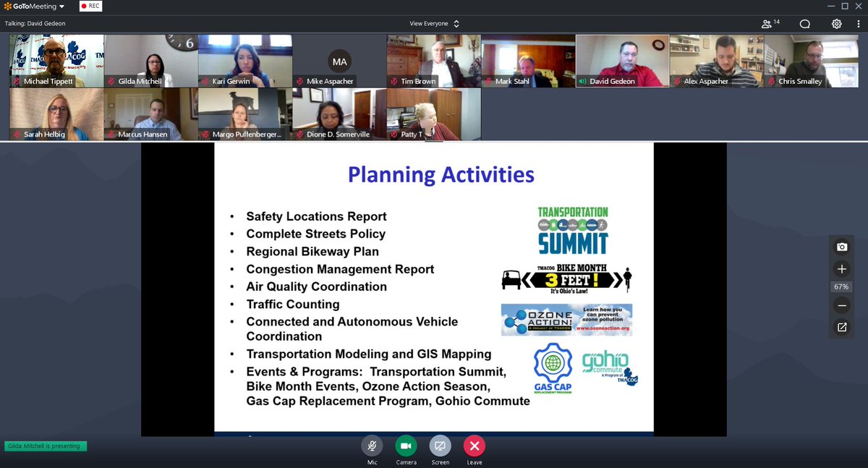
Task: Click the REC recording indicator
Action: pos(91,7)
